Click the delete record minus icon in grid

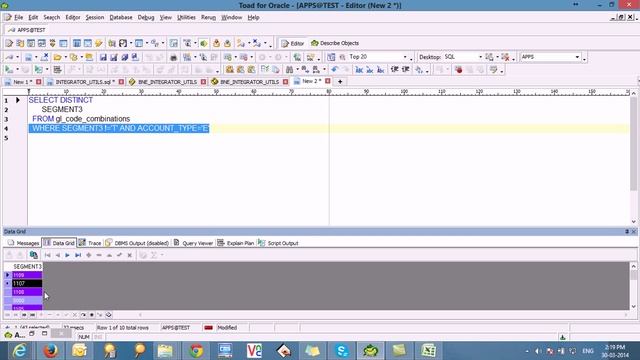click(99, 255)
